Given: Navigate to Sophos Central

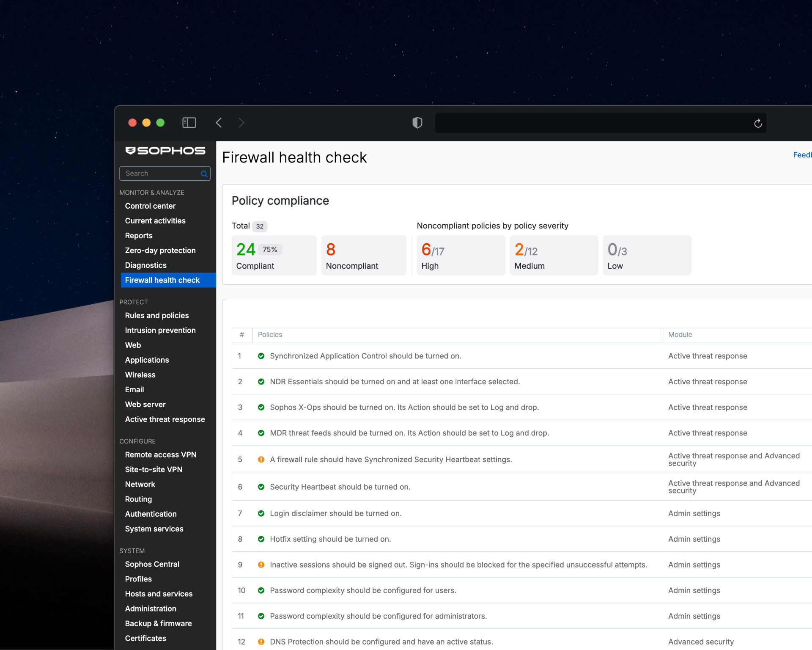Looking at the screenshot, I should click(152, 564).
